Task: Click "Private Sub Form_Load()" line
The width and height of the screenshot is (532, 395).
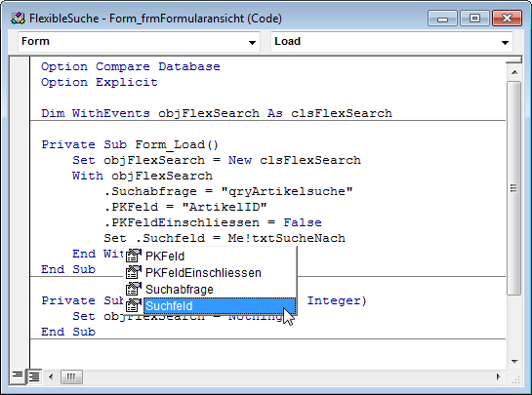Action: (x=130, y=144)
